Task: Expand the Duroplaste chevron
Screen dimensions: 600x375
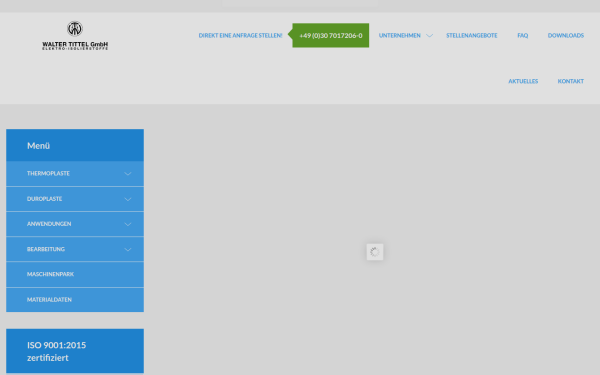Action: pos(128,199)
